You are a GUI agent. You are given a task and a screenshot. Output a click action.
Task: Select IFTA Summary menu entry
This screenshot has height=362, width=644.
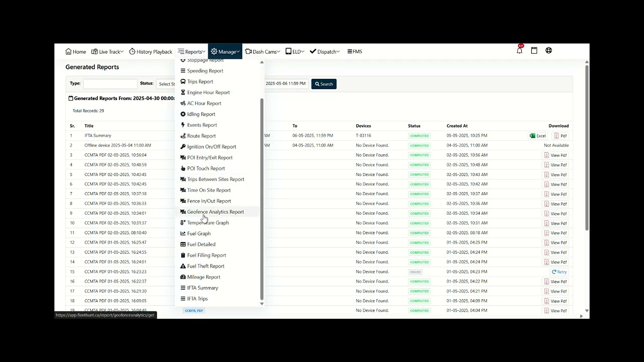[x=202, y=288]
